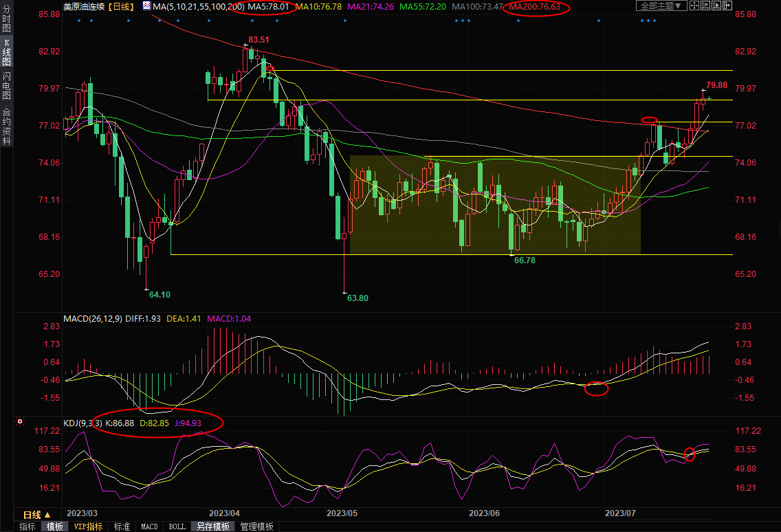781x532 pixels.
Task: Click the right 2.83 MACD axis label
Action: tap(743, 326)
